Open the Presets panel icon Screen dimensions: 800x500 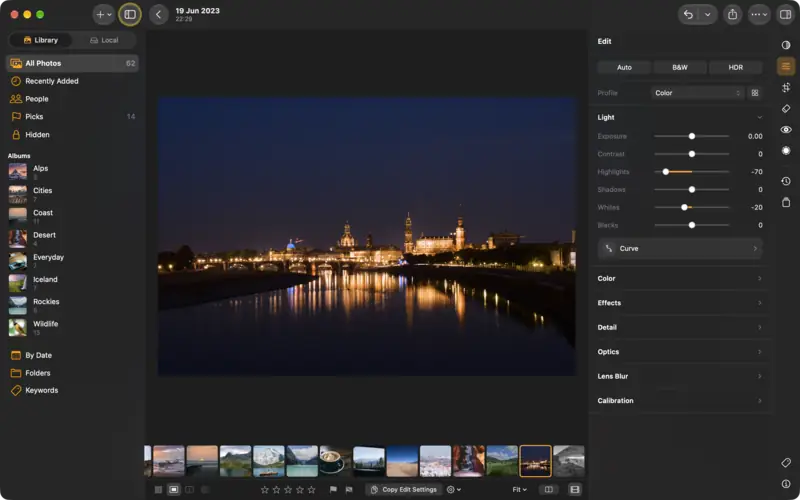(786, 45)
